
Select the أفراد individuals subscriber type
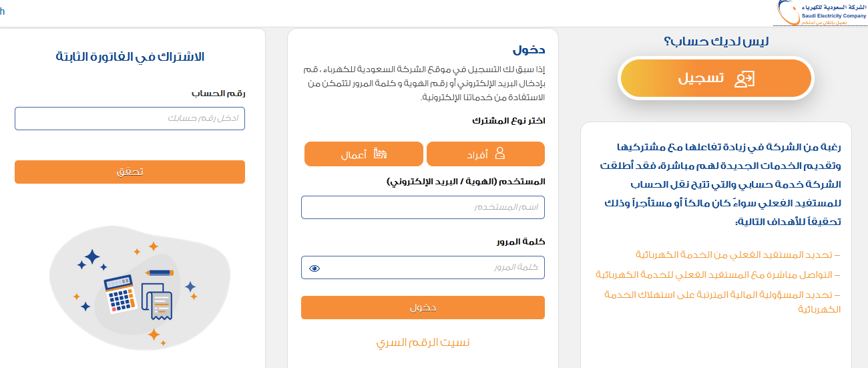(x=485, y=154)
